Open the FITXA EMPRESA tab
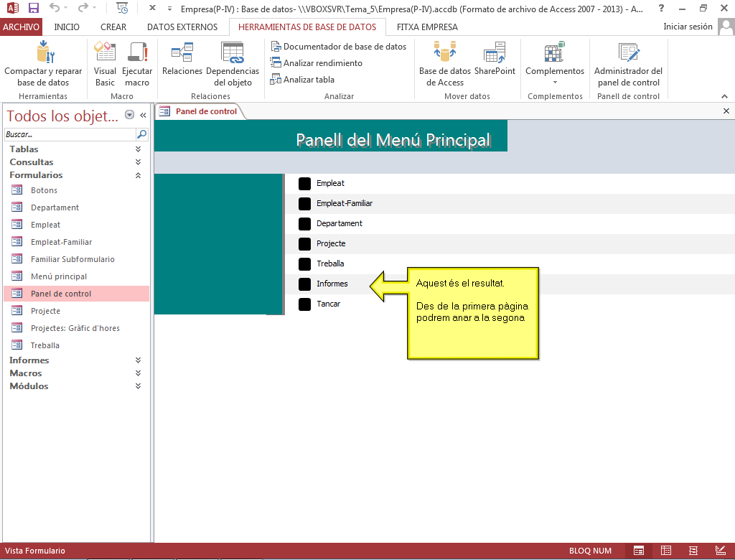Screen dimensions: 735x560 [427, 27]
